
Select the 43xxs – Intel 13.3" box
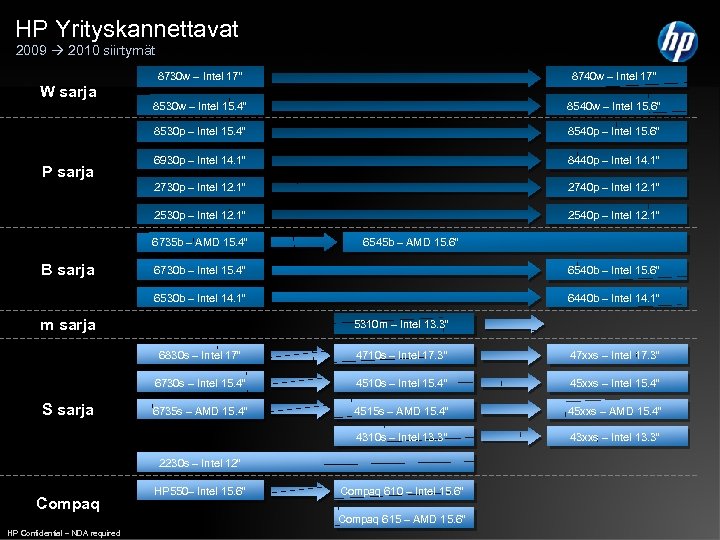617,436
